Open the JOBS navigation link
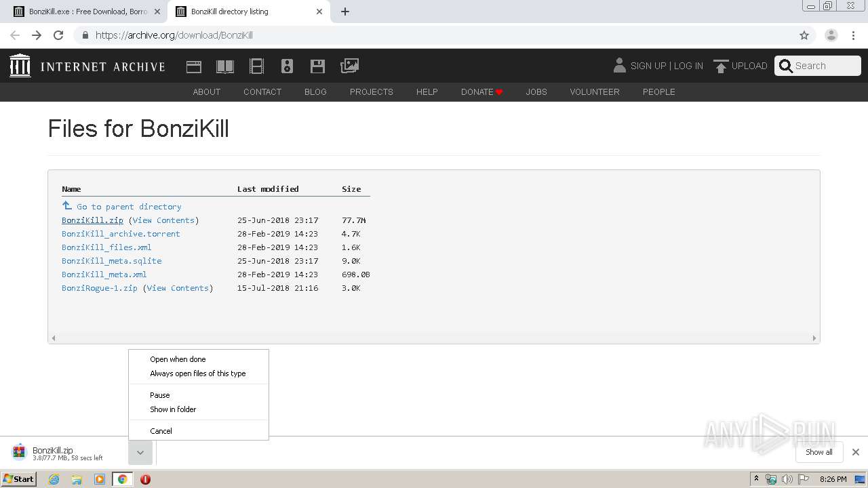Screen dimensions: 868x488 click(536, 91)
